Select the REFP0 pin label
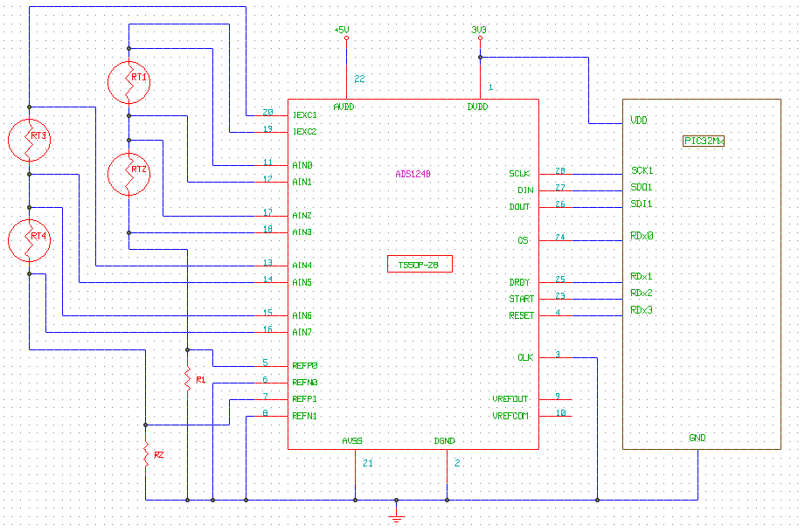Image resolution: width=805 pixels, height=532 pixels. (305, 366)
